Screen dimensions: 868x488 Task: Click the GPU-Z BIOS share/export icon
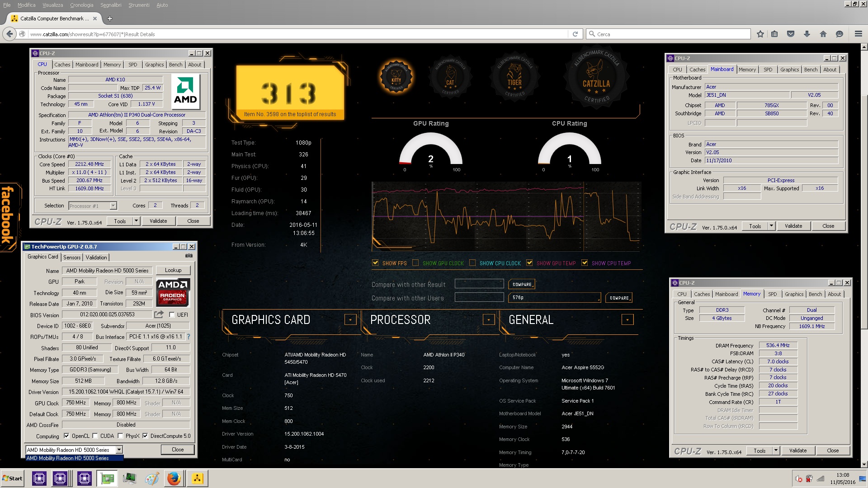point(159,314)
